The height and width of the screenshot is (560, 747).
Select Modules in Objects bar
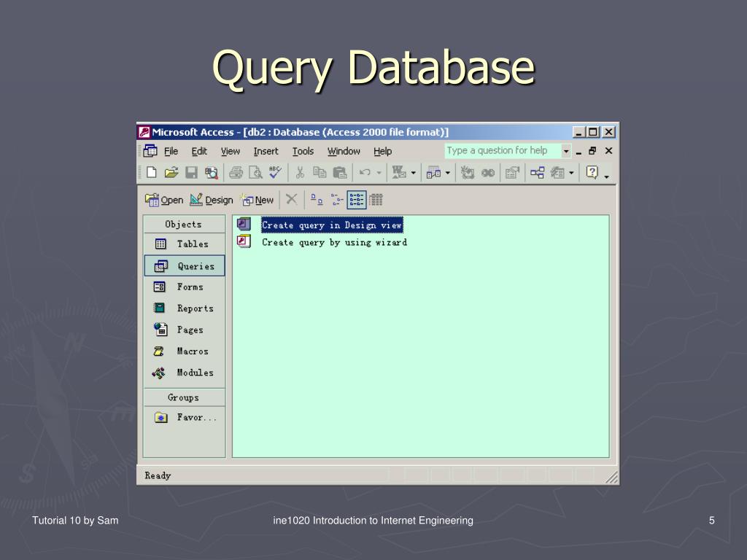(x=184, y=373)
